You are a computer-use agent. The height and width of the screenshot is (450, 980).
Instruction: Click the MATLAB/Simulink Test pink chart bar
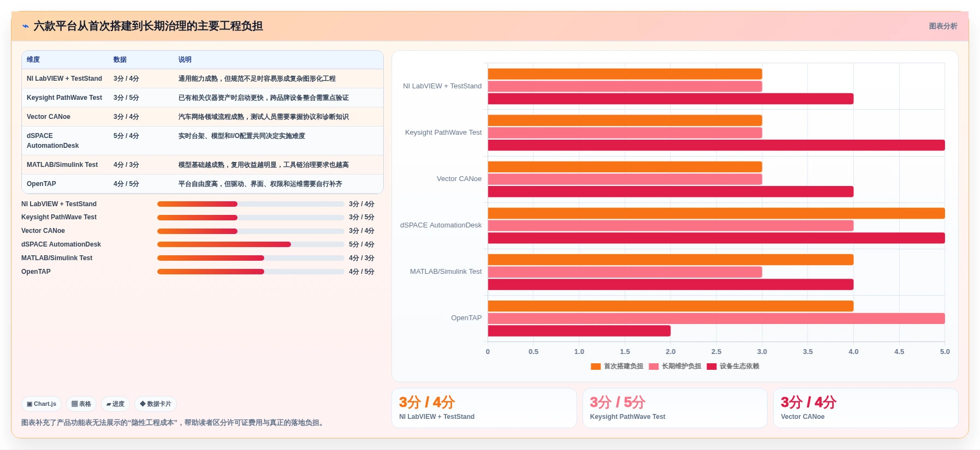625,272
